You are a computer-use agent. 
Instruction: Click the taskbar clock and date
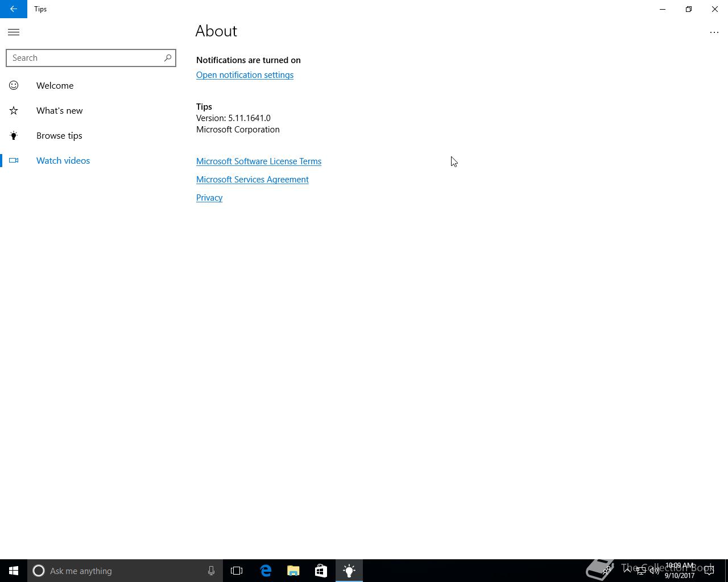680,571
